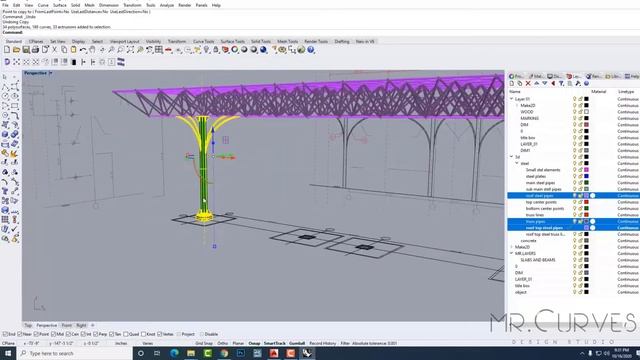Collapse the steel sublayer node
This screenshot has height=360, width=640.
517,163
